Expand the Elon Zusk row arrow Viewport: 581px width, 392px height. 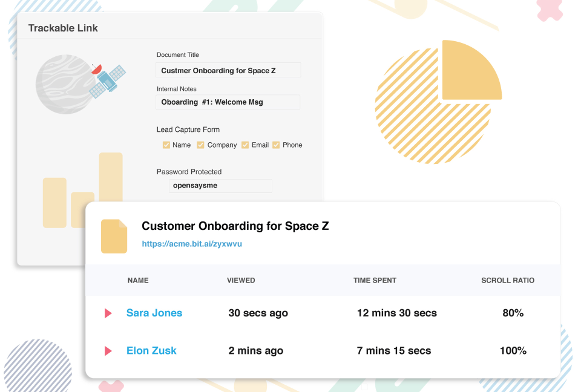[108, 350]
